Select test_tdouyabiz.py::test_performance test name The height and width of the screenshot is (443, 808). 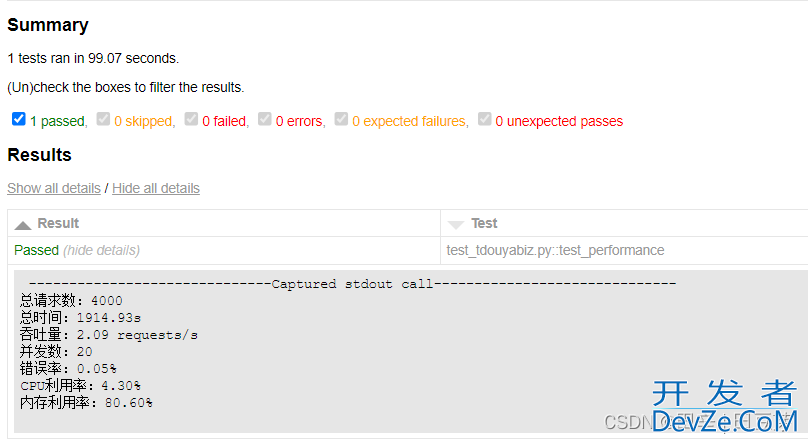click(x=555, y=250)
